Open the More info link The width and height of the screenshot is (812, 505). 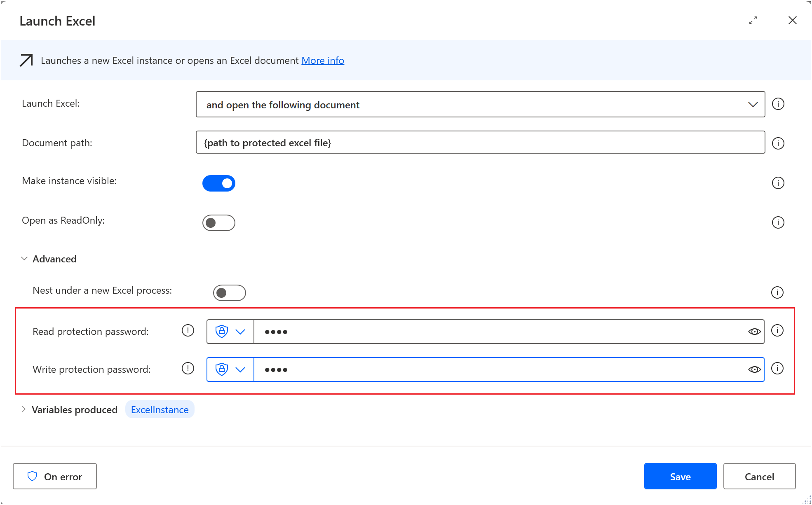click(x=323, y=60)
